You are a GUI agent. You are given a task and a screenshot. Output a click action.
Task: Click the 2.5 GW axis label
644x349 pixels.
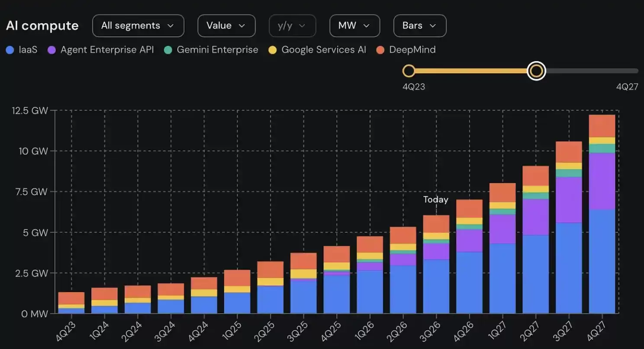pos(32,273)
